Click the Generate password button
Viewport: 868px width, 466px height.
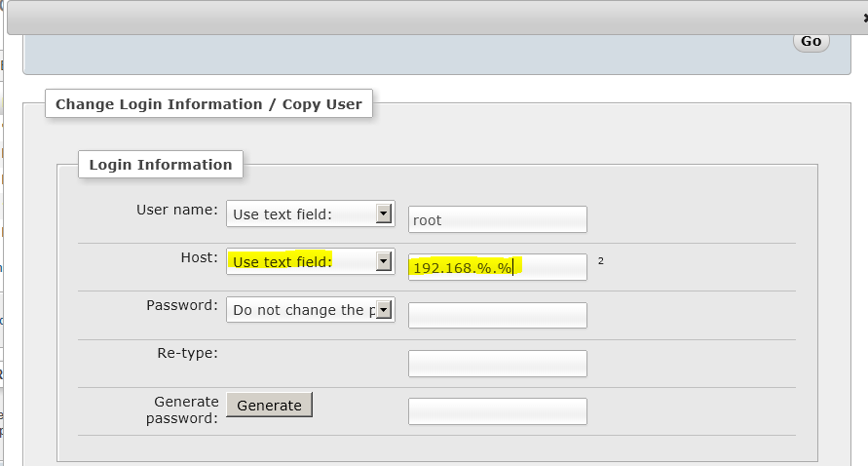pos(270,405)
